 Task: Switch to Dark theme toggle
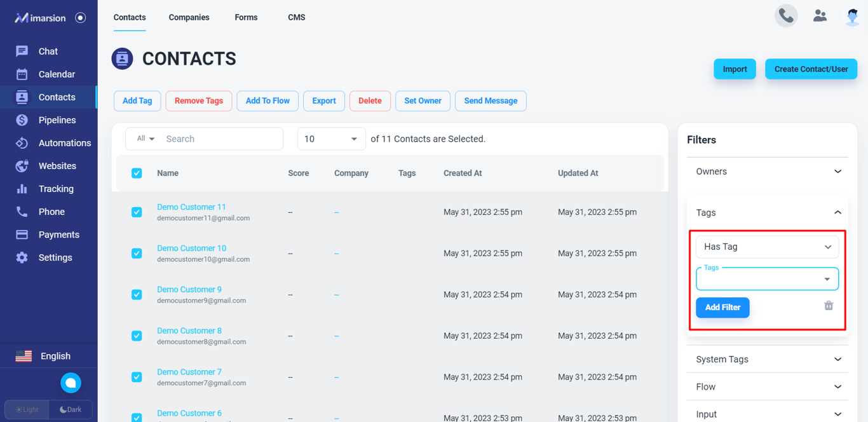[x=71, y=409]
